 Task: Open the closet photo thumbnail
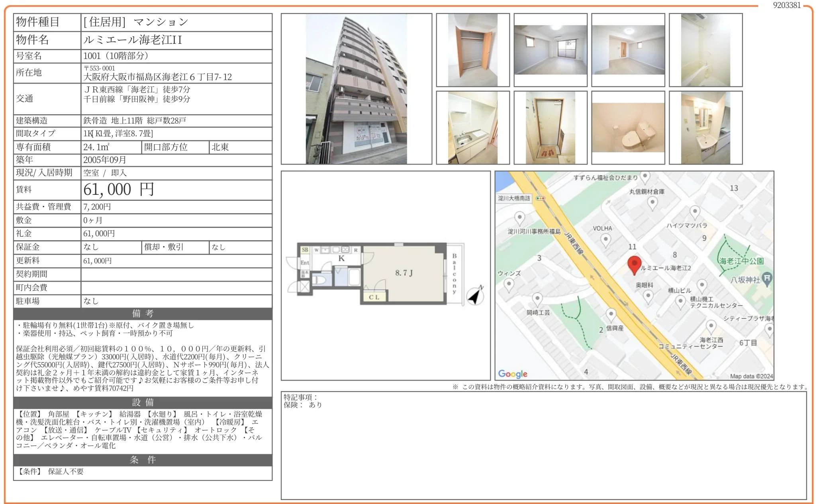click(x=472, y=50)
